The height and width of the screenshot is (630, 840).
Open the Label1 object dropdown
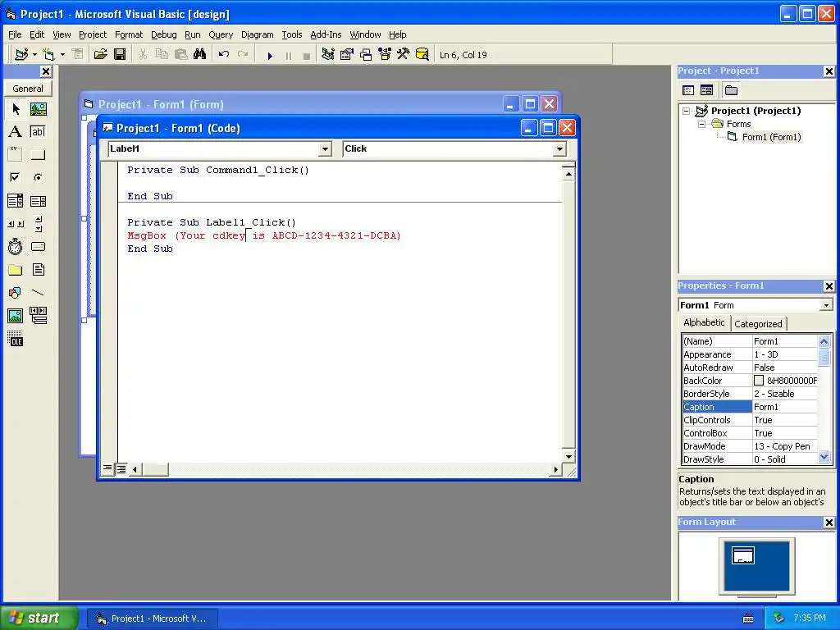(325, 149)
